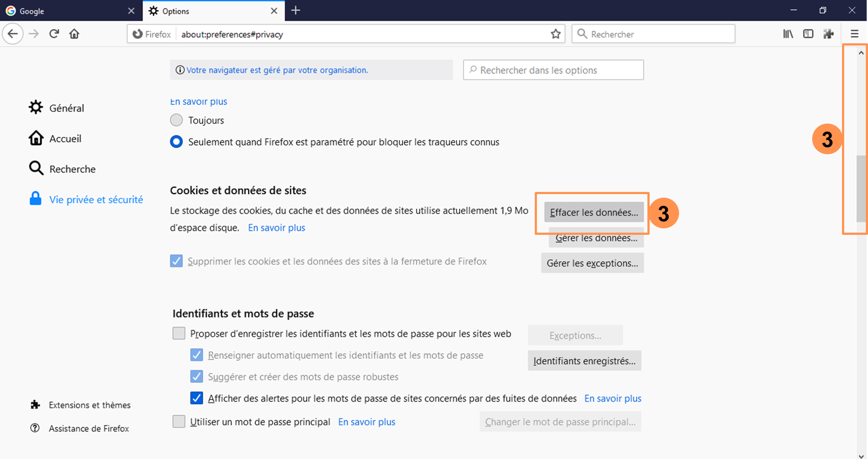Viewport: 868px width, 459px height.
Task: Click Gérer les exceptions button
Action: point(592,263)
